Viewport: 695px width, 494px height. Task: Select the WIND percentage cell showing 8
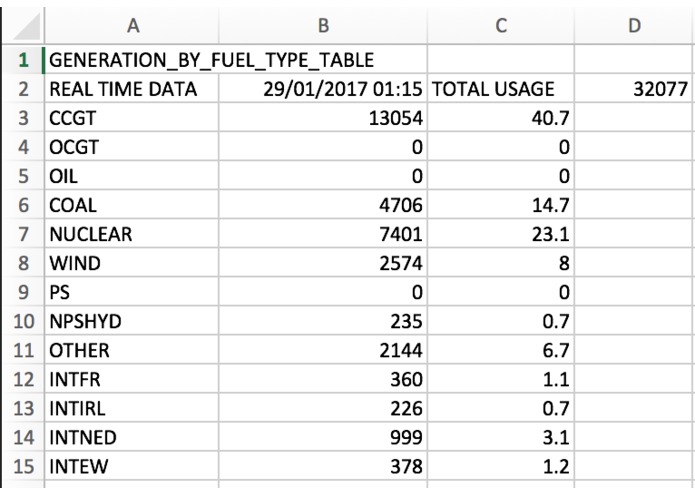[x=501, y=263]
